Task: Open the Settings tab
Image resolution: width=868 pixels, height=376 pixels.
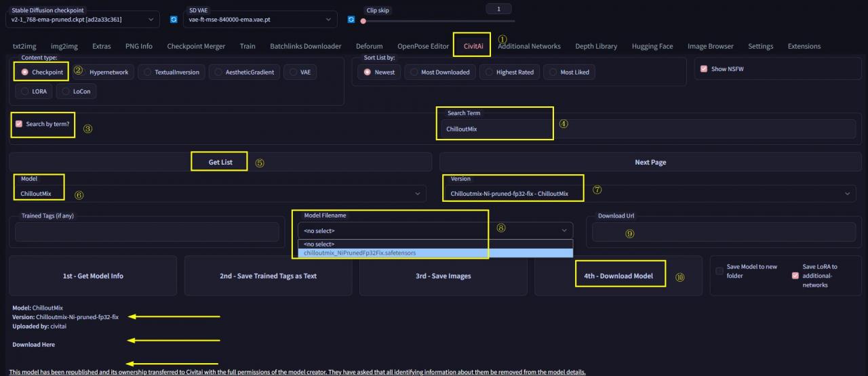Action: click(x=761, y=46)
